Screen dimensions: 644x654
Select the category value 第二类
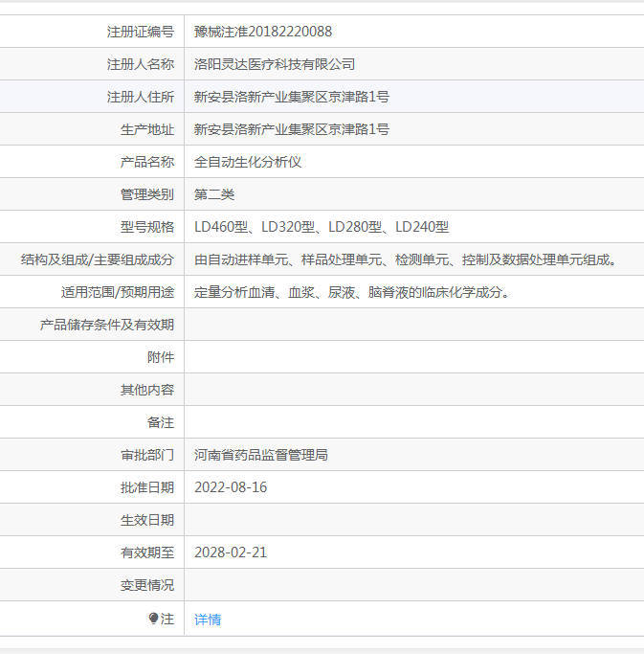coord(214,194)
